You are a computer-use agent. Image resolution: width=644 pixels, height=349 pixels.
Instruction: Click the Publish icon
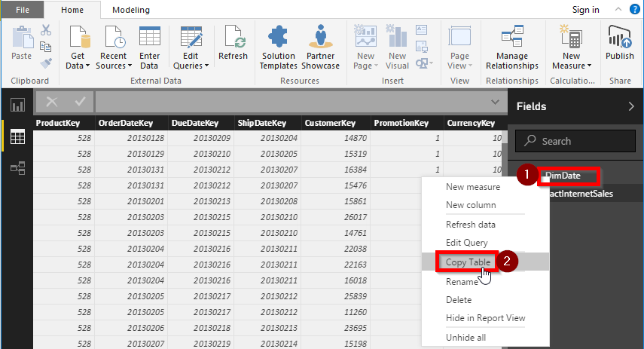620,37
